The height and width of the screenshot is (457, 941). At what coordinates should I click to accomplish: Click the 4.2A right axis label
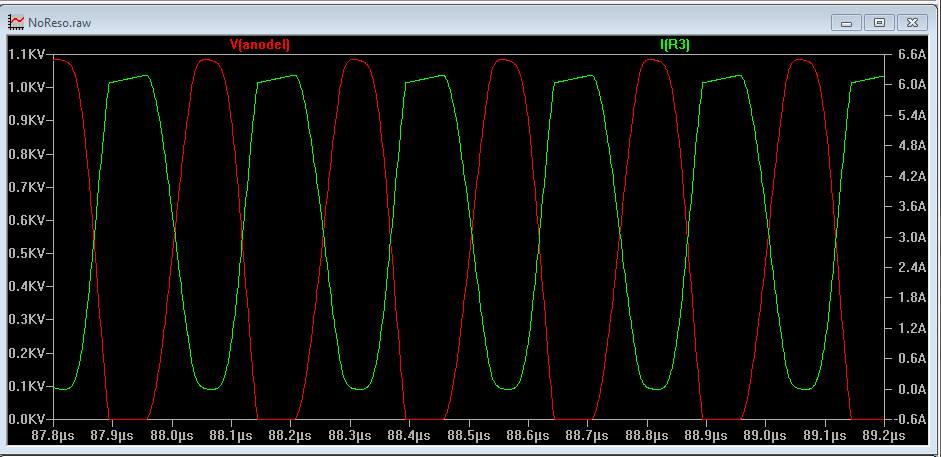911,176
